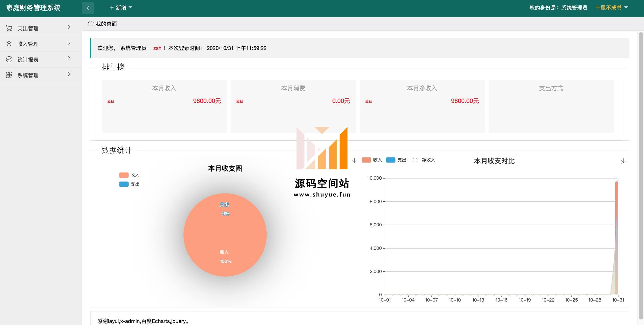Click the 感谢layui,x-admin footer text

pyautogui.click(x=143, y=321)
